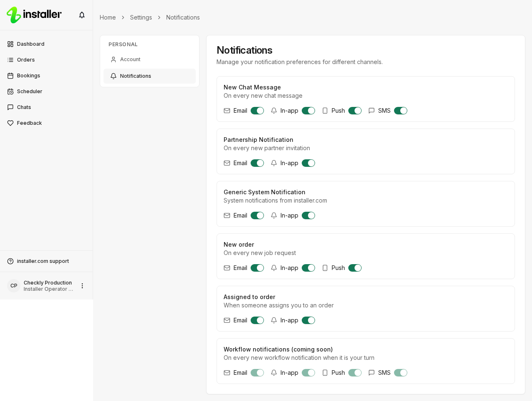The height and width of the screenshot is (401, 532).
Task: Open the notifications bell in the sidebar header
Action: tap(82, 15)
